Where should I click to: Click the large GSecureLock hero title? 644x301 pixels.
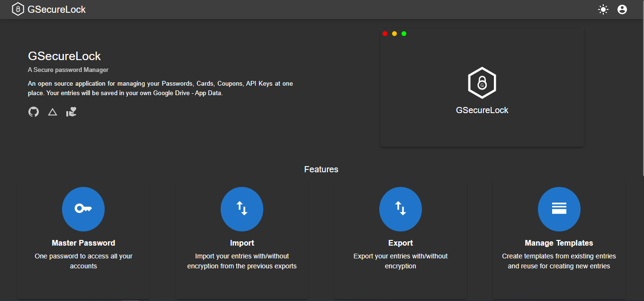64,56
